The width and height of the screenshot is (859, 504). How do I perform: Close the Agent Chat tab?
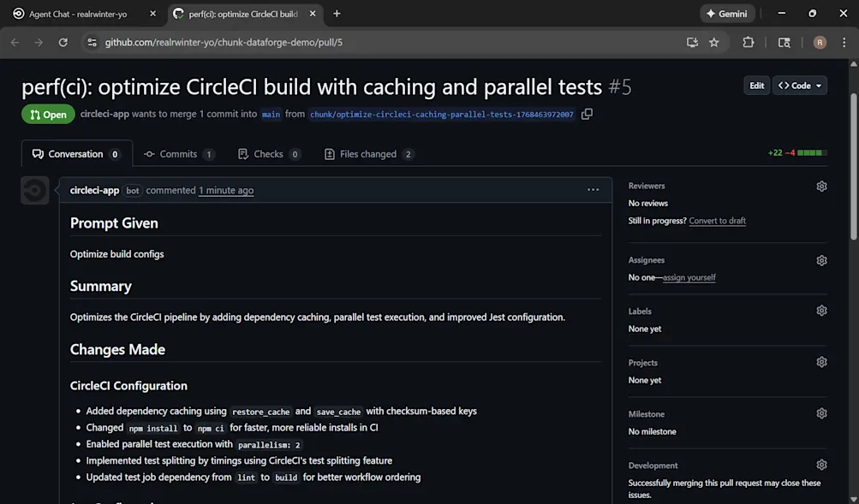(x=152, y=14)
